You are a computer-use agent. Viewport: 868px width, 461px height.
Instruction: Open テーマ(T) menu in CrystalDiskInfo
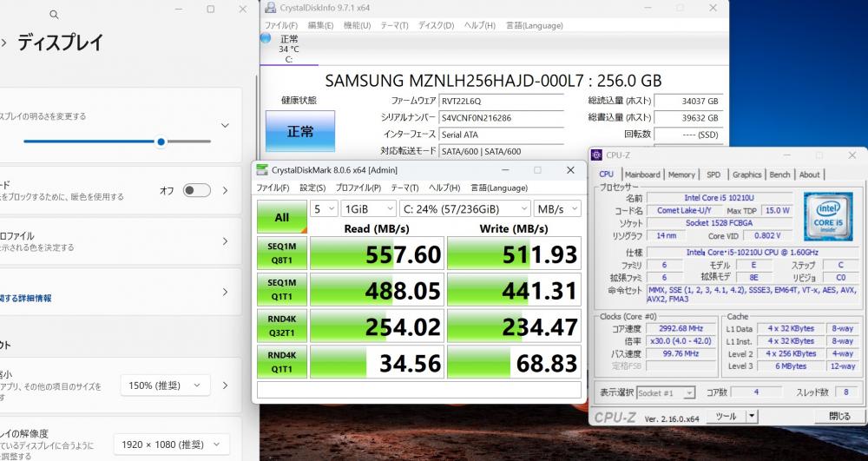tap(394, 25)
